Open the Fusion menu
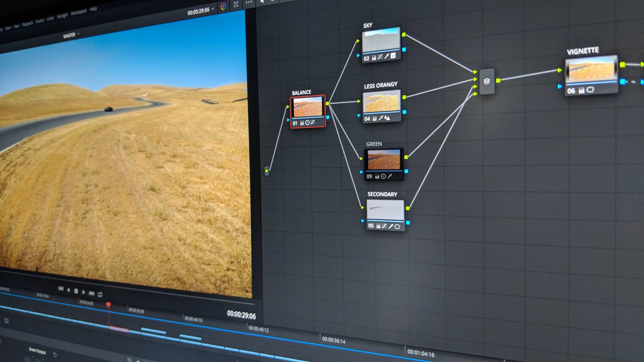The height and width of the screenshot is (362, 644). [x=40, y=21]
